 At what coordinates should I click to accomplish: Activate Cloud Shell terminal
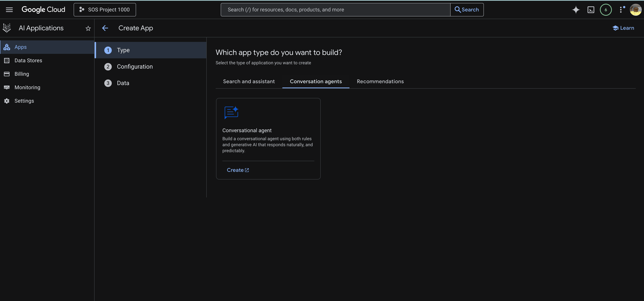pos(591,10)
